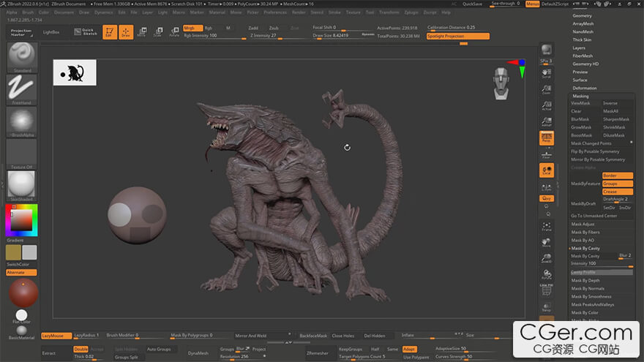This screenshot has width=644, height=362.
Task: Click the Floor grid icon
Action: [x=546, y=155]
